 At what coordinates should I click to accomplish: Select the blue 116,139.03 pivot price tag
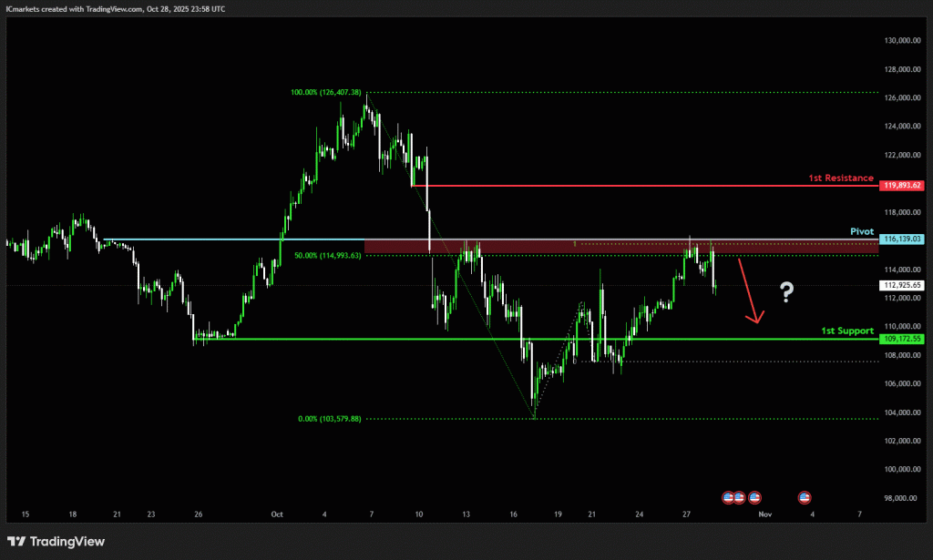click(902, 239)
